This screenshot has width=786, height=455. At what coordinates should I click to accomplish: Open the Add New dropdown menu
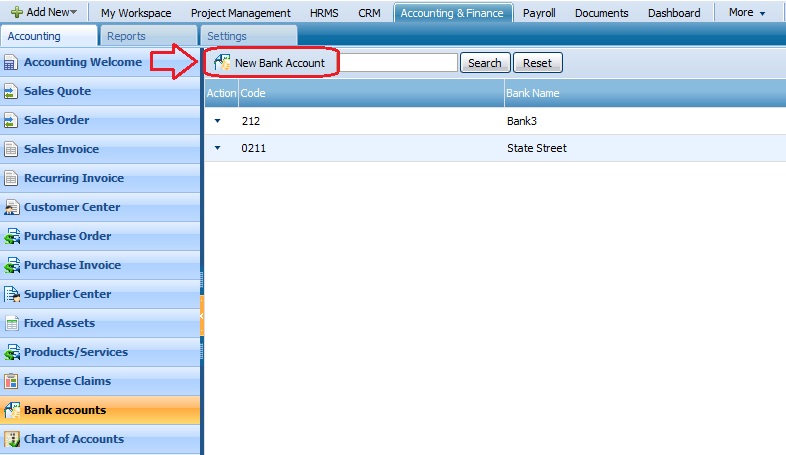point(44,12)
